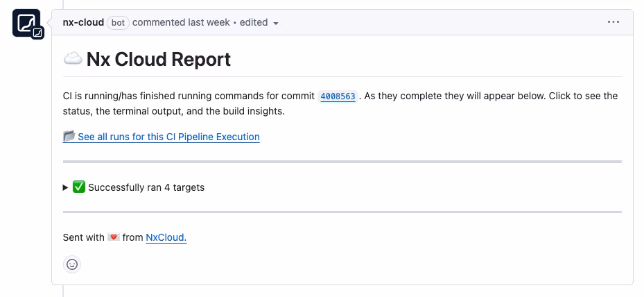Click the 'Nx Cloud Report' heading
Screen dimensions: 644x297
pos(159,59)
